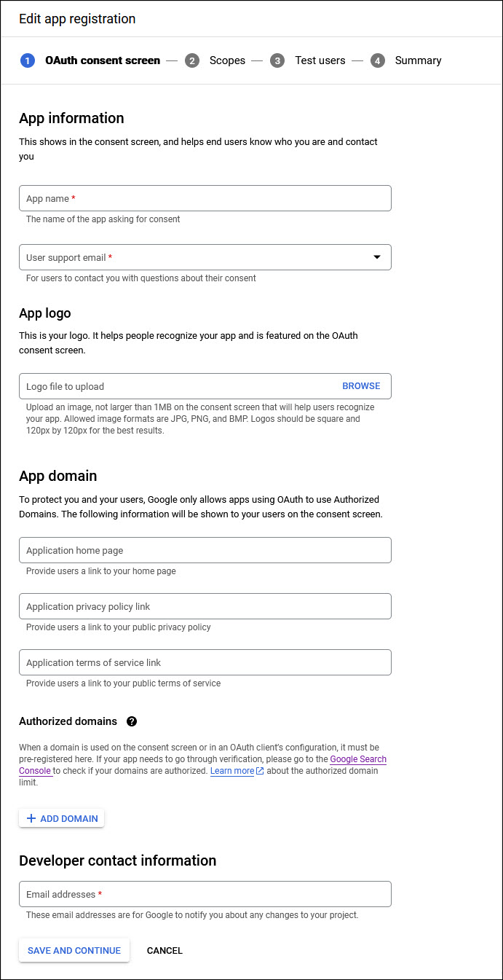Click the step 1 numbered circle icon
503x980 pixels.
[28, 60]
